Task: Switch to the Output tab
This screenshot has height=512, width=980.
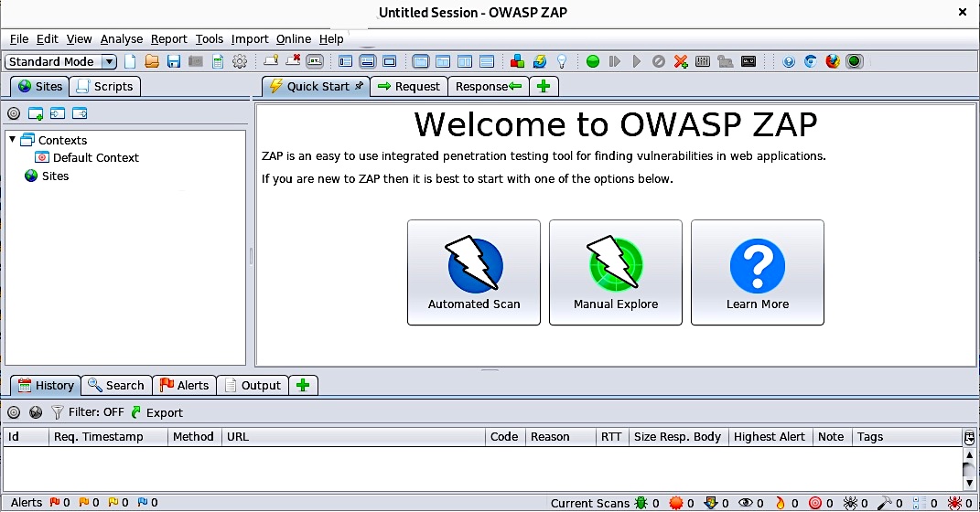Action: [x=253, y=385]
